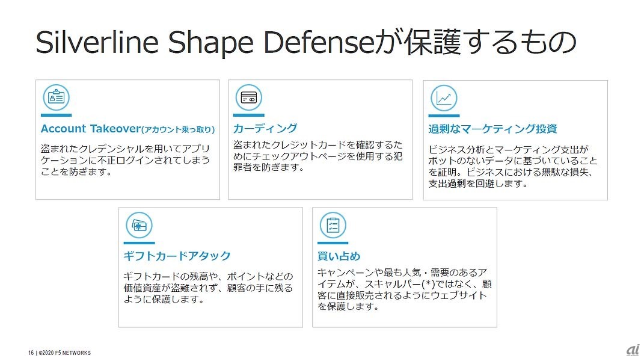Click the blue underline bar below the chart icon
Viewport: 644px width, 361px height.
(444, 116)
